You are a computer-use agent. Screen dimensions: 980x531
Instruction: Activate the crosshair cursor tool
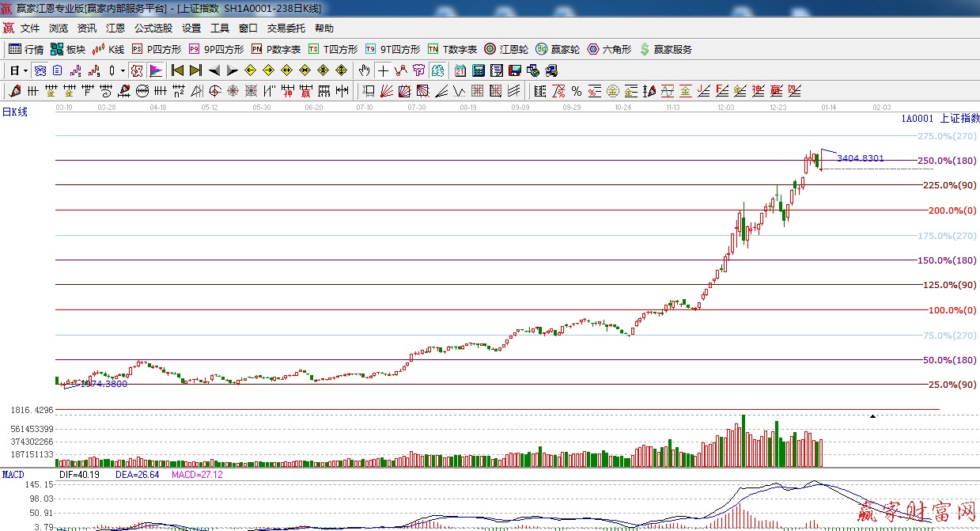(x=383, y=70)
